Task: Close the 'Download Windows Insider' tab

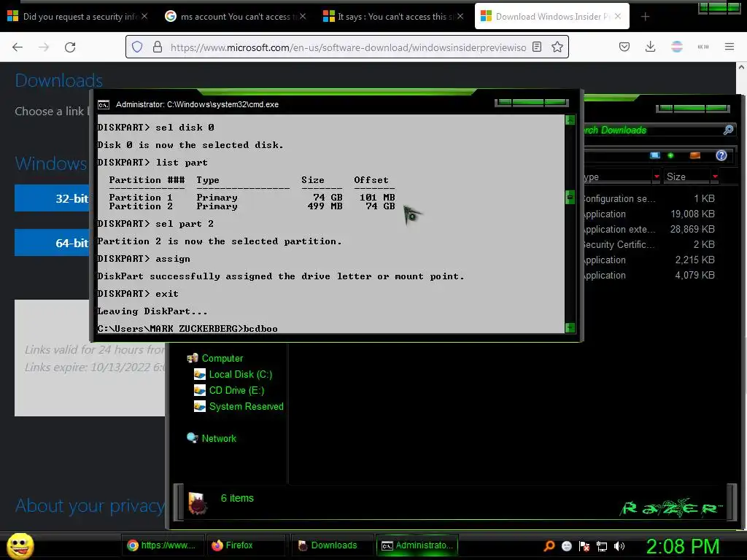Action: coord(618,17)
